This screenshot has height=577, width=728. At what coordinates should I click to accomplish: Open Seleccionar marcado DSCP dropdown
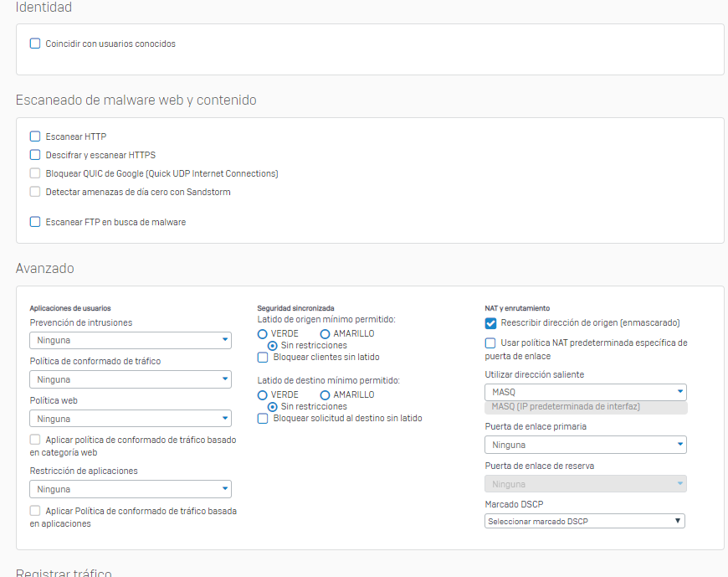(x=584, y=521)
